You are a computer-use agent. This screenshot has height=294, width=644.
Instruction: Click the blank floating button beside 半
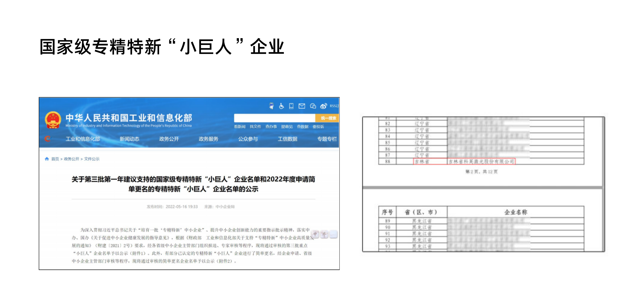point(334,234)
